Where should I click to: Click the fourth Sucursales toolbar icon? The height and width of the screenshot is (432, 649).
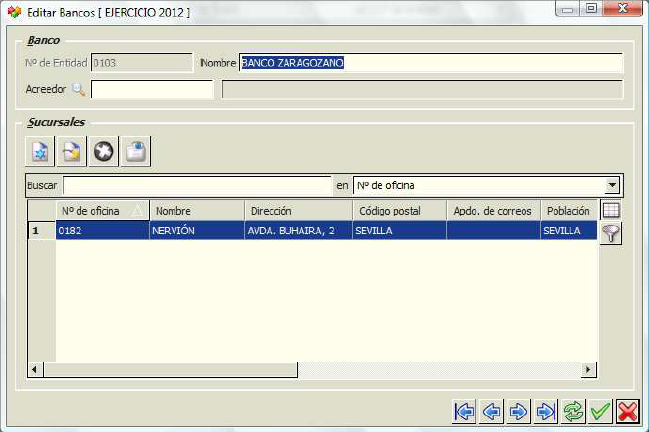coord(136,151)
